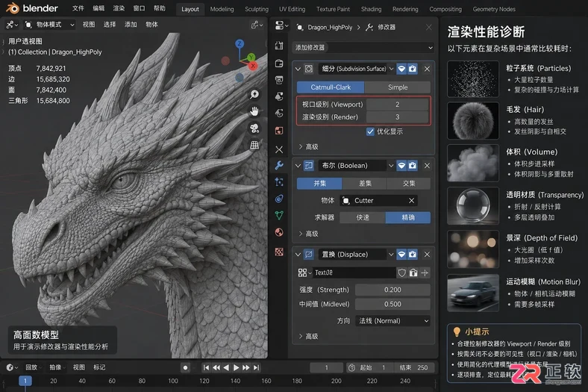Open the Tool properties tab icon
Screen dimensions: 588x392
(x=279, y=46)
